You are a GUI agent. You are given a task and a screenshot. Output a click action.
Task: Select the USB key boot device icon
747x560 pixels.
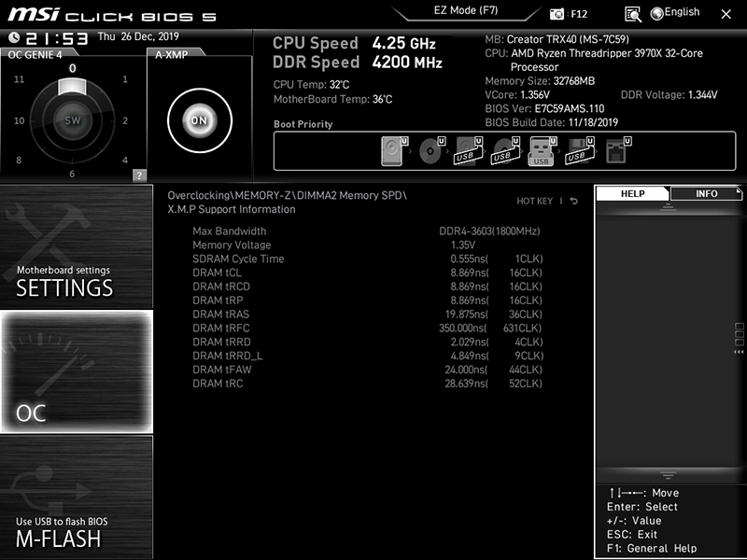coord(541,151)
